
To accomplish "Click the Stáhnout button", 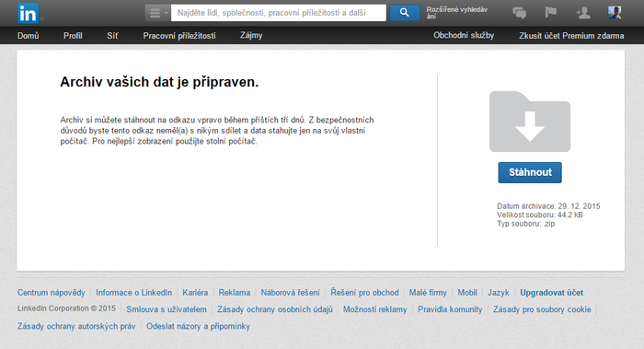I will click(530, 172).
